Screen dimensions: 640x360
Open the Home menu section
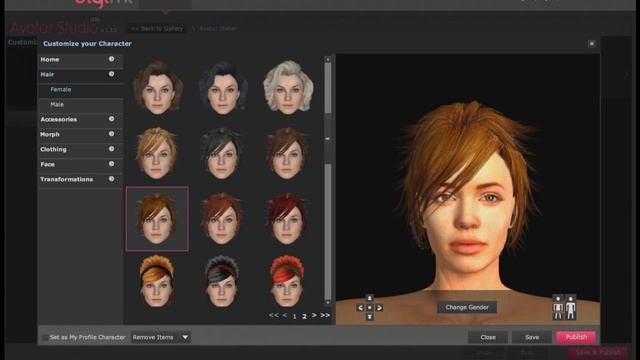[80, 60]
